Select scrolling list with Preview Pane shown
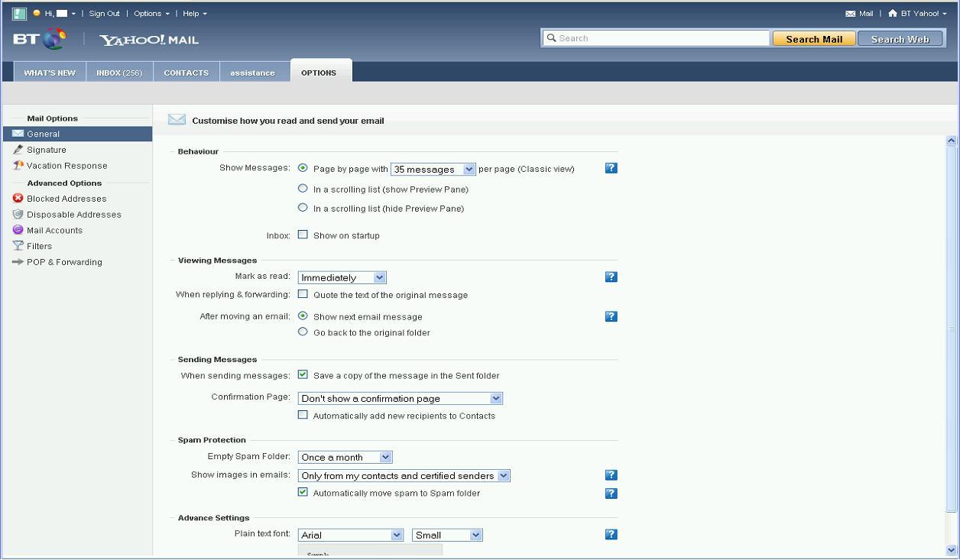960x560 pixels. pyautogui.click(x=303, y=189)
